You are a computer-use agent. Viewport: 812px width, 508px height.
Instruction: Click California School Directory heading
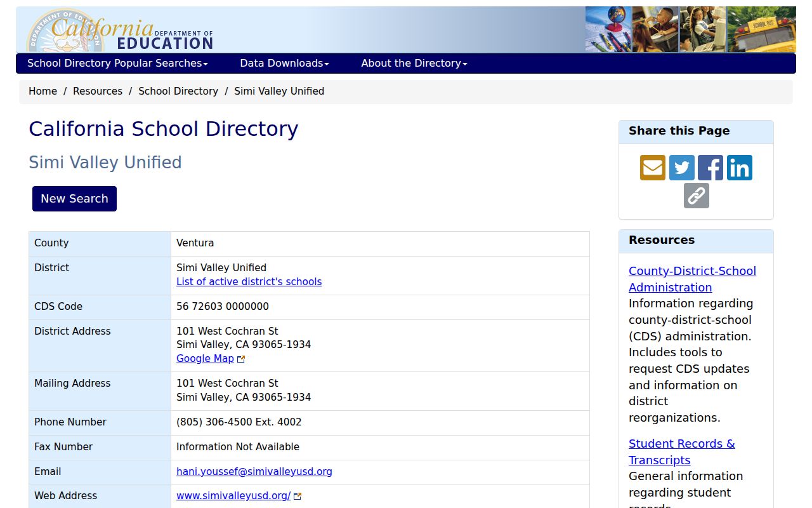(164, 129)
